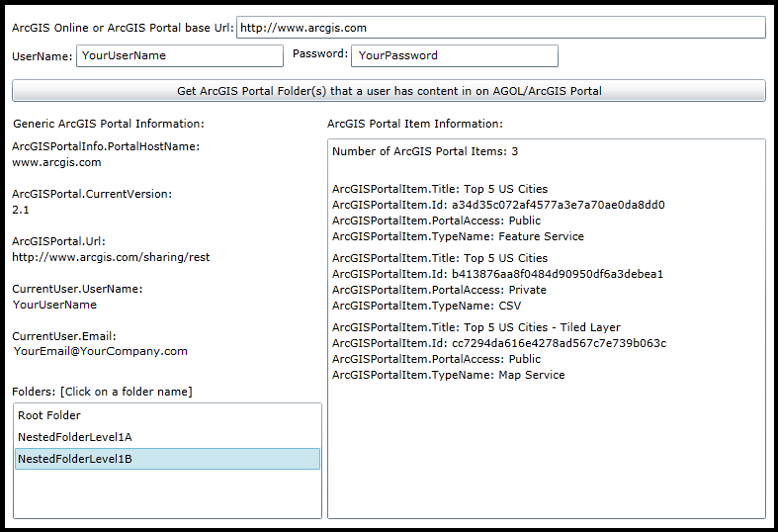Click the 'Generic ArcGIS Portal Information:' heading
This screenshot has height=532, width=778.
[109, 124]
